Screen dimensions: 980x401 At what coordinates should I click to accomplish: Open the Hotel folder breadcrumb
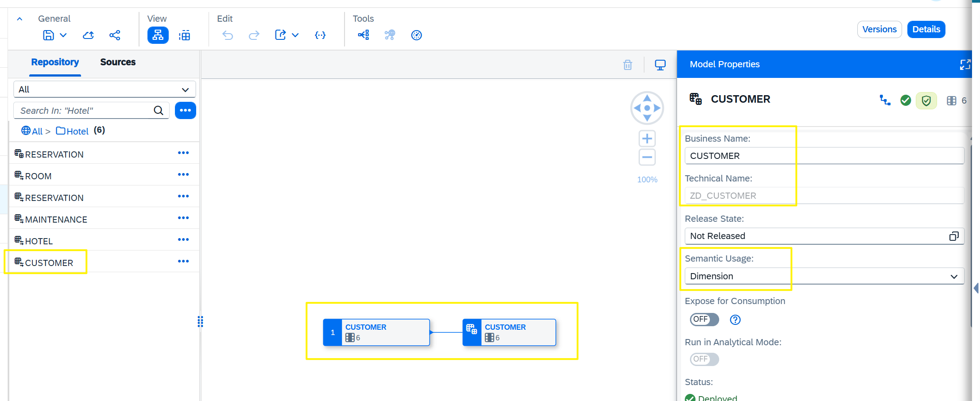click(72, 131)
